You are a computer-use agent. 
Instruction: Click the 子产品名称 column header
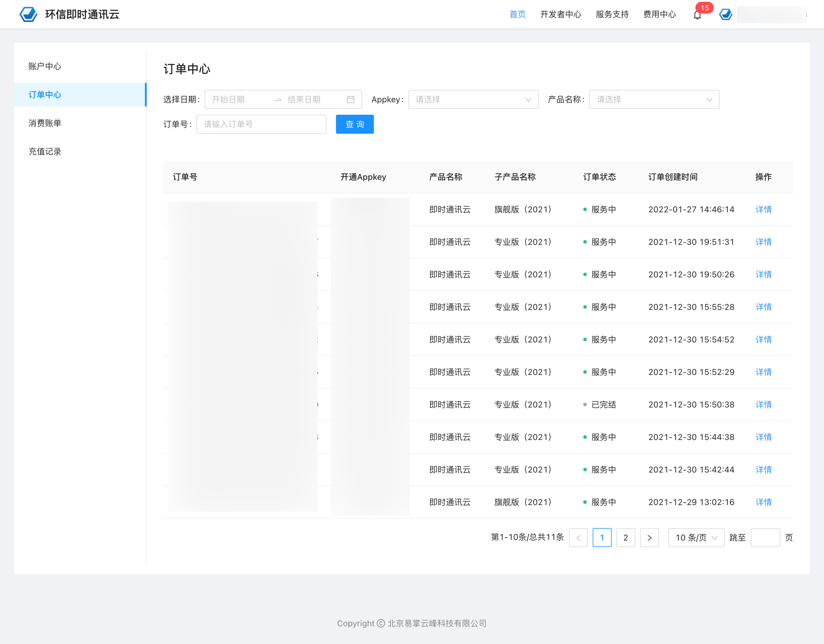point(515,177)
